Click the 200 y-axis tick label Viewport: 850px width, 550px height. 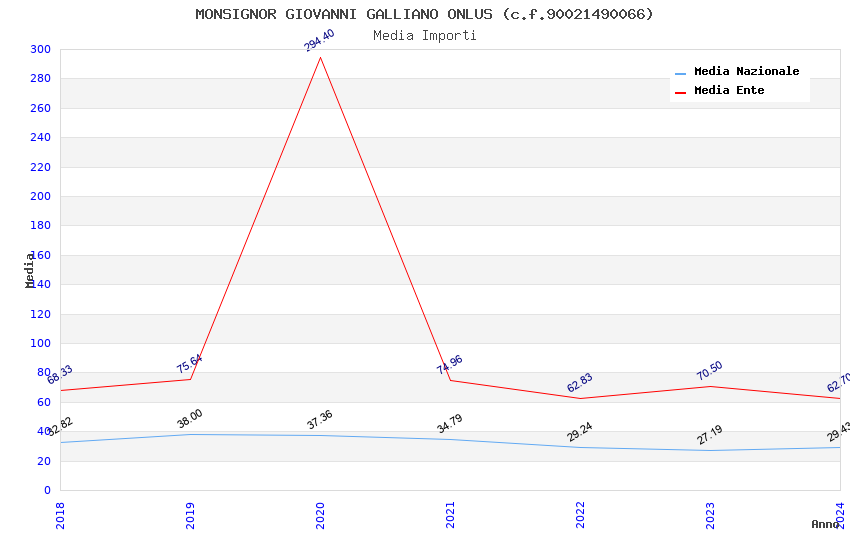click(x=40, y=197)
